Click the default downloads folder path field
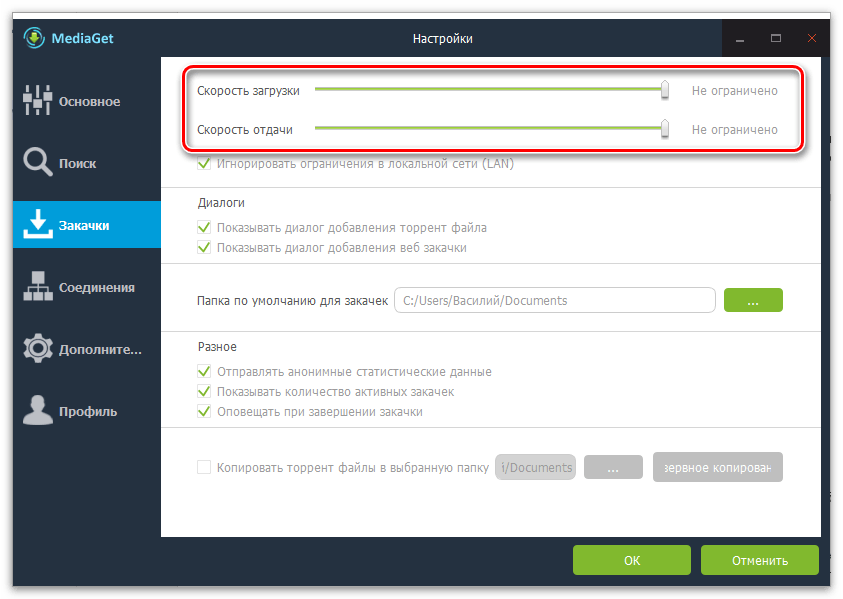 [x=555, y=300]
